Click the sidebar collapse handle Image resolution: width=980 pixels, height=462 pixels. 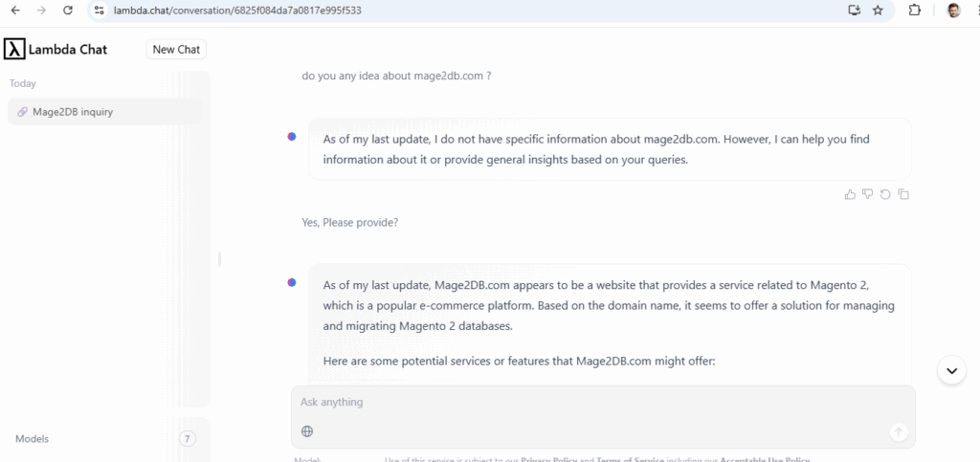pyautogui.click(x=219, y=259)
